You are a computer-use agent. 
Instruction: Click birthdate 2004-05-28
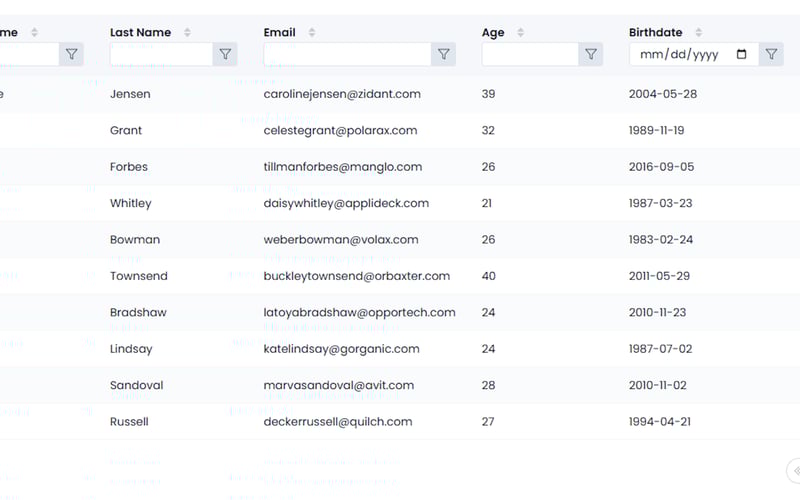point(663,94)
